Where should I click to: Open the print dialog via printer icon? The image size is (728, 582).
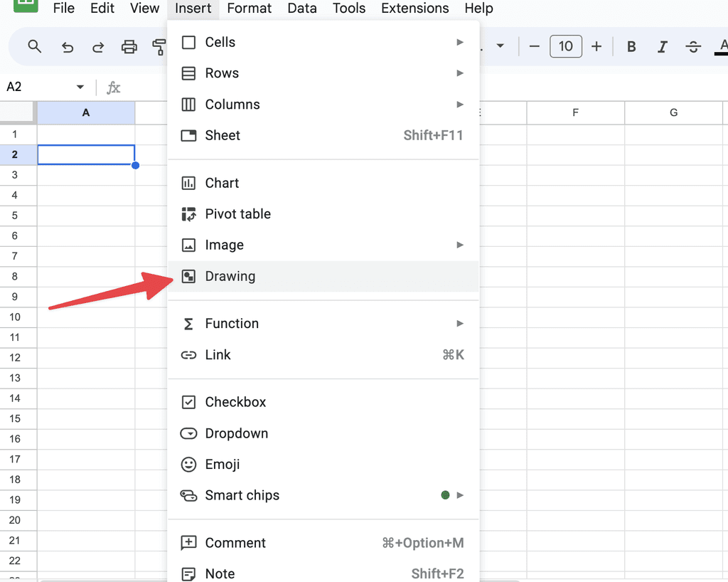click(129, 46)
